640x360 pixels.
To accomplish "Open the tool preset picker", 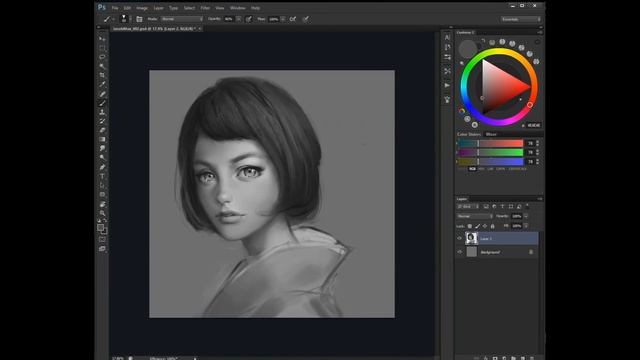I will (108, 19).
